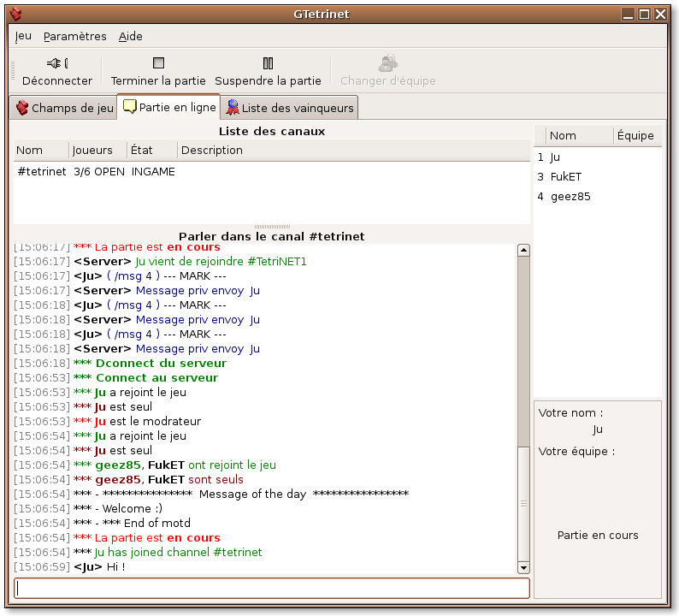Minimize the GTetrinet window
The image size is (679, 616).
point(628,15)
